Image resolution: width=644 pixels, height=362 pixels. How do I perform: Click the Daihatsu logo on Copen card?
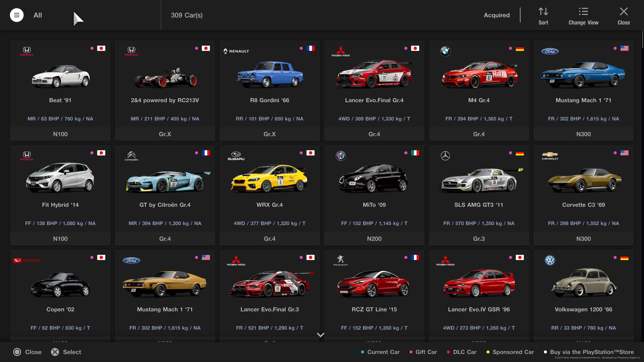click(27, 260)
